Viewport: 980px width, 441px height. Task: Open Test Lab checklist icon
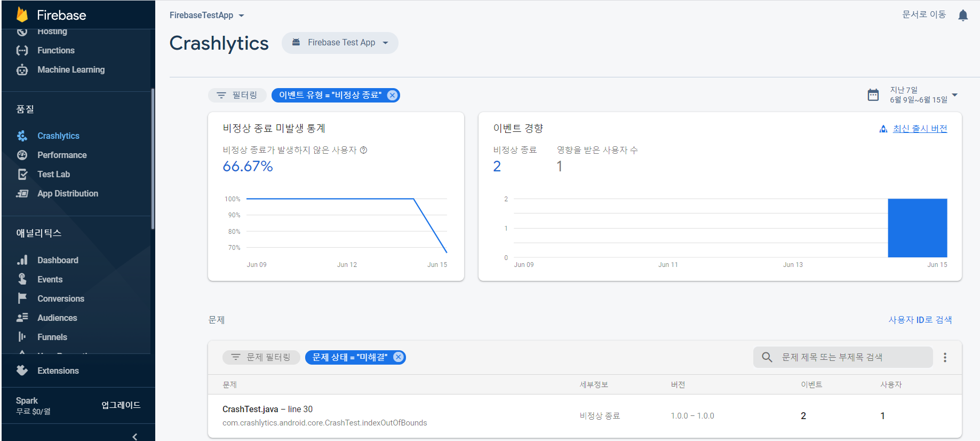coord(22,174)
